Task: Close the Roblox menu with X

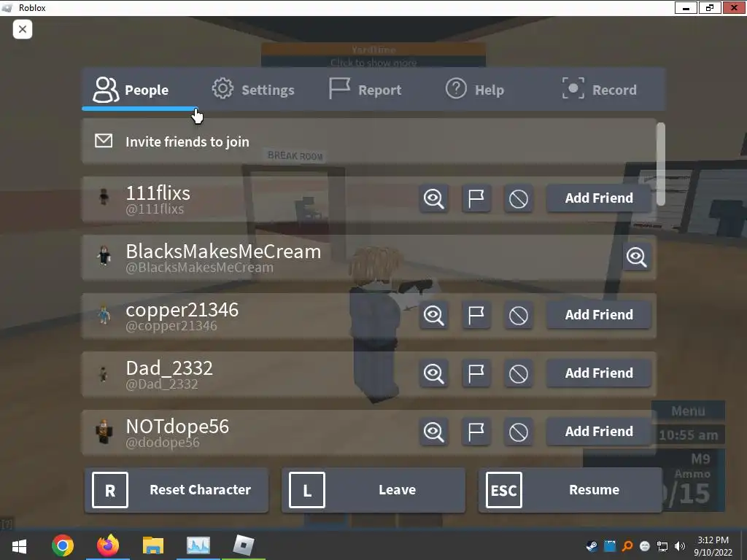Action: [x=23, y=29]
